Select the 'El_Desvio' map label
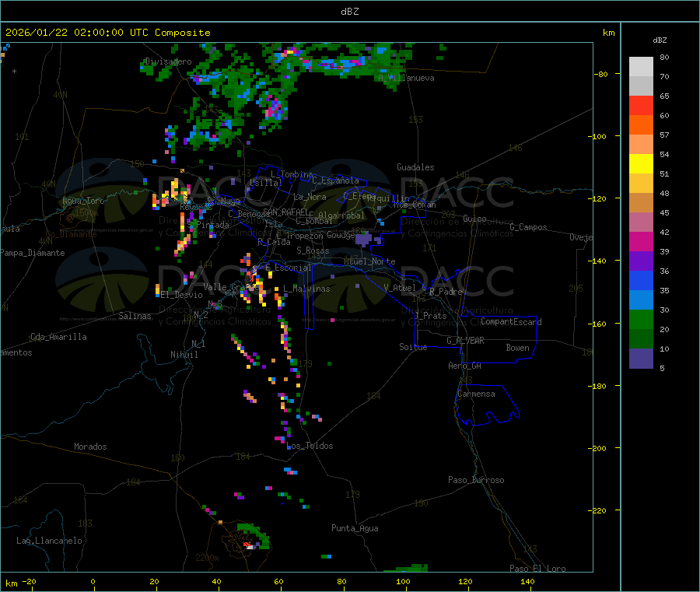This screenshot has width=700, height=592. 181,295
